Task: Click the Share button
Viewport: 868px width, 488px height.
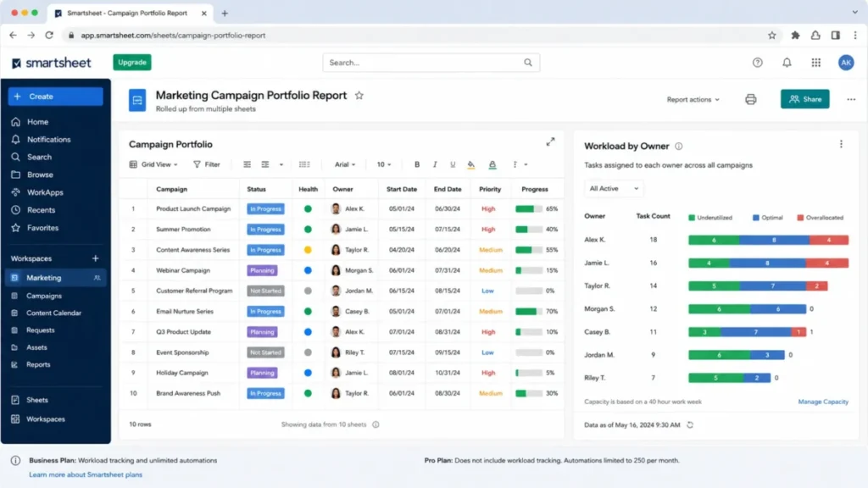Action: [805, 99]
